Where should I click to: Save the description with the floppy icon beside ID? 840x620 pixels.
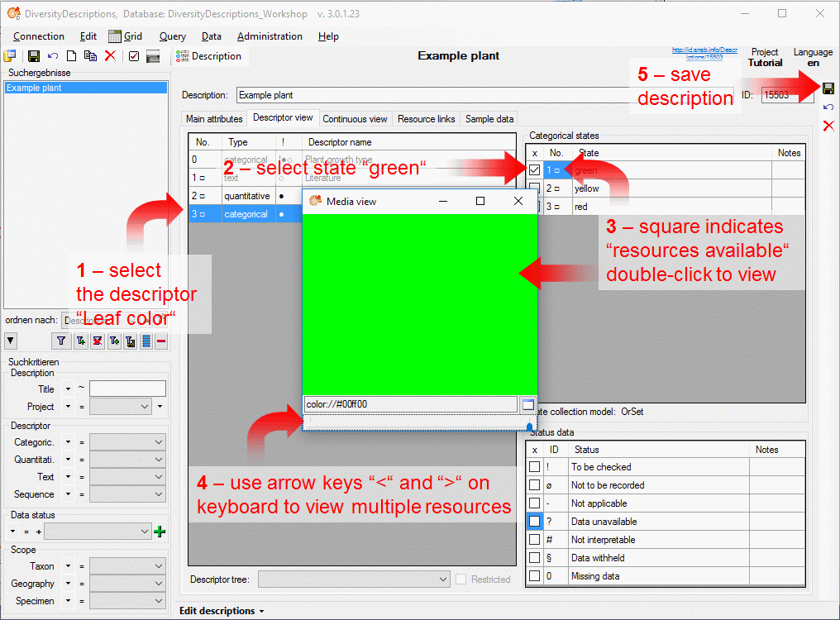pyautogui.click(x=828, y=88)
